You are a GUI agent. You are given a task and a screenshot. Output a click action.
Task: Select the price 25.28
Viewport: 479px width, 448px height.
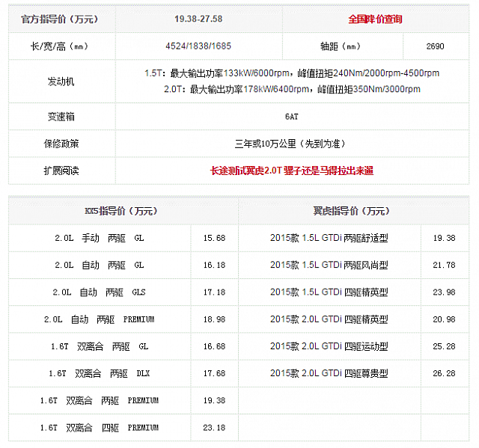pos(444,346)
